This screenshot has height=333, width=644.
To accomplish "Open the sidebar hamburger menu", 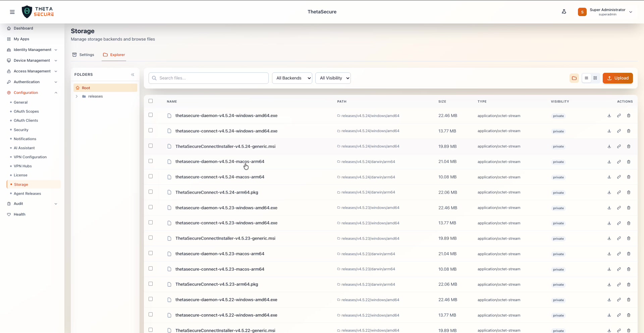I will (12, 12).
